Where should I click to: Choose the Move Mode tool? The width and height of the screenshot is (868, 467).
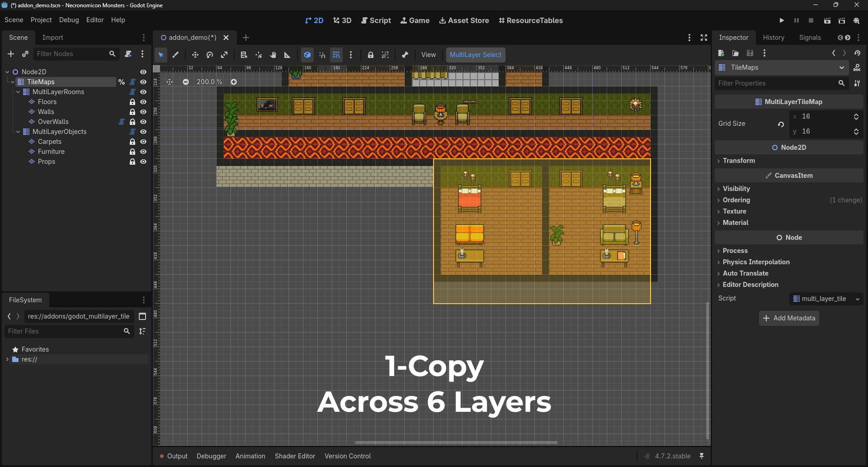point(195,55)
